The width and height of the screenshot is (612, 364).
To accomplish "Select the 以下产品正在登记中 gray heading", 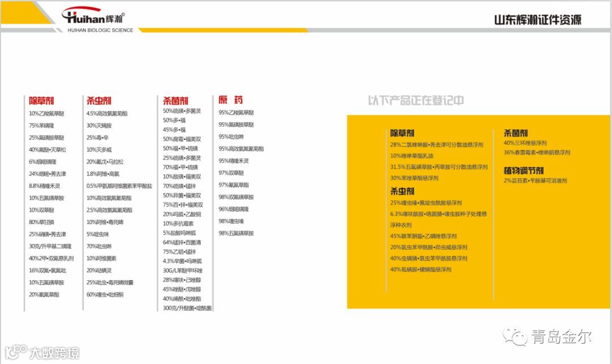I will click(416, 100).
